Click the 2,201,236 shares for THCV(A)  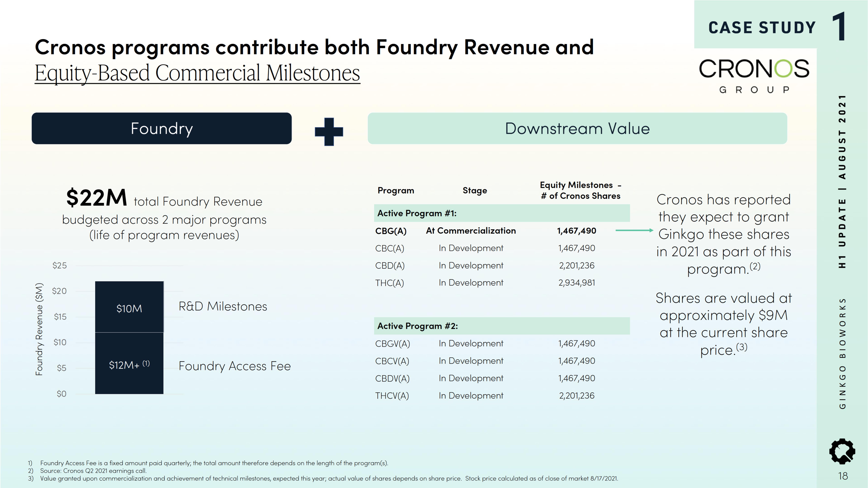[x=577, y=396]
